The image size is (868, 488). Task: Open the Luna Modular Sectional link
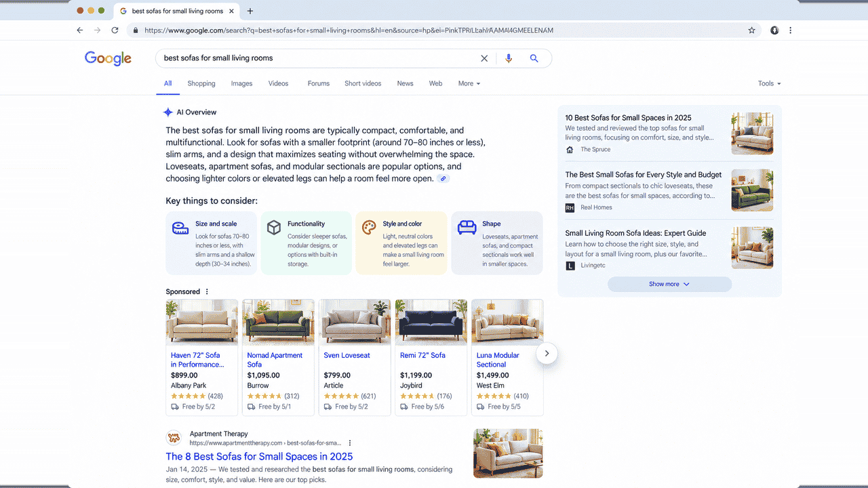pyautogui.click(x=498, y=360)
